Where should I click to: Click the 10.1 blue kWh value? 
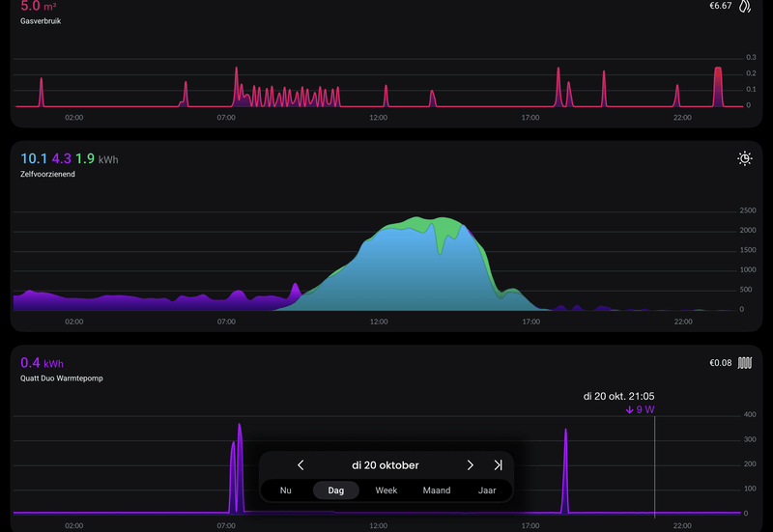tap(34, 158)
